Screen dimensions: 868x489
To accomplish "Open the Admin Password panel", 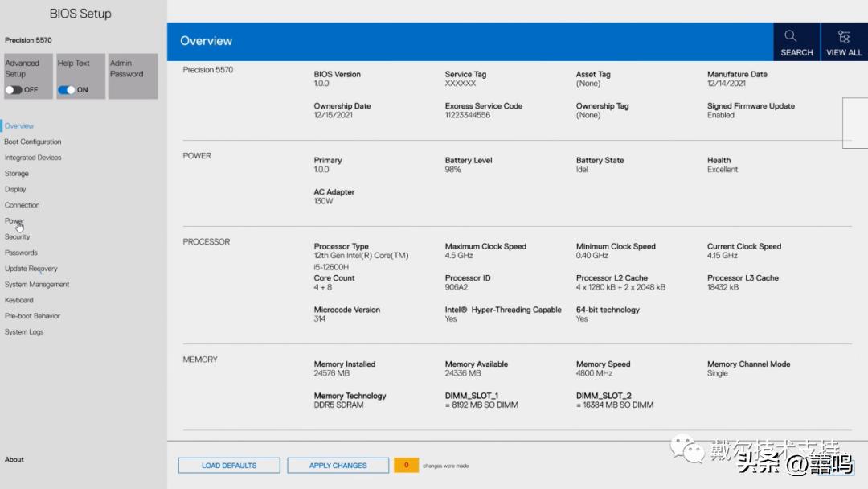I will pos(133,76).
